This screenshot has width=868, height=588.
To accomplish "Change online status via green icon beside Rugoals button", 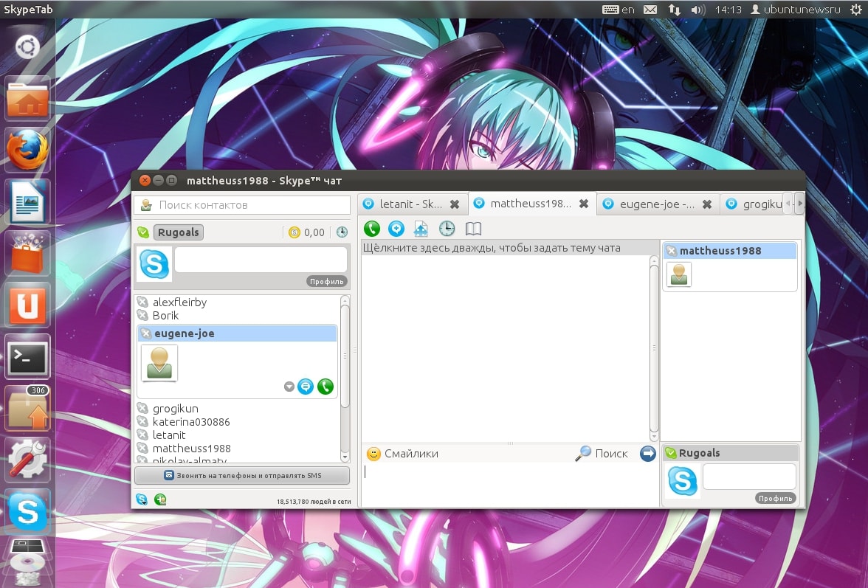I will [x=143, y=232].
